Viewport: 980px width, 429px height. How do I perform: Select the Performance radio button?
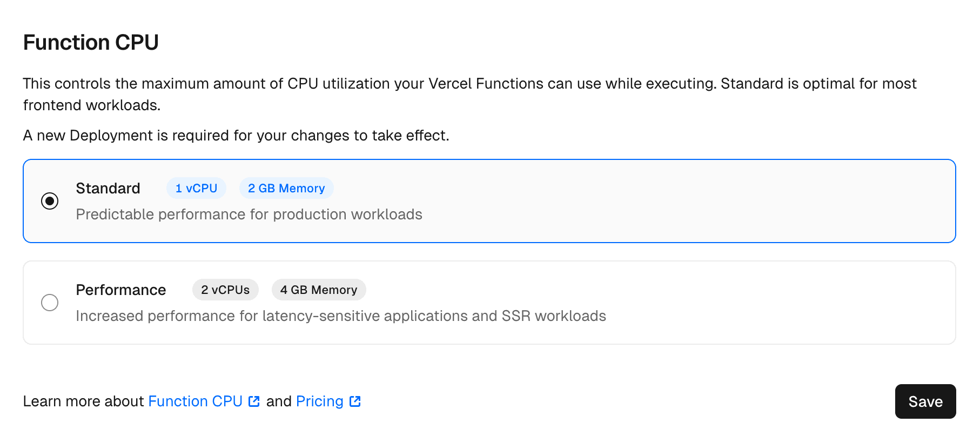coord(50,303)
